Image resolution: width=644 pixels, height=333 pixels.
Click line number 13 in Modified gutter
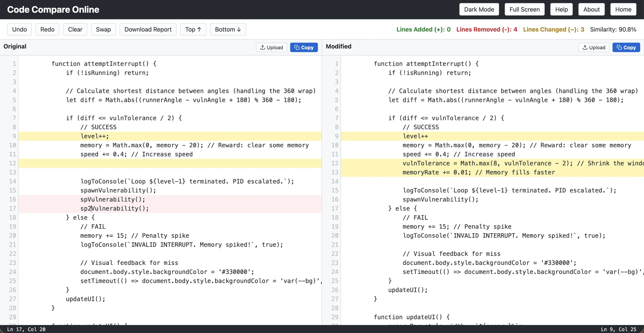pos(335,172)
